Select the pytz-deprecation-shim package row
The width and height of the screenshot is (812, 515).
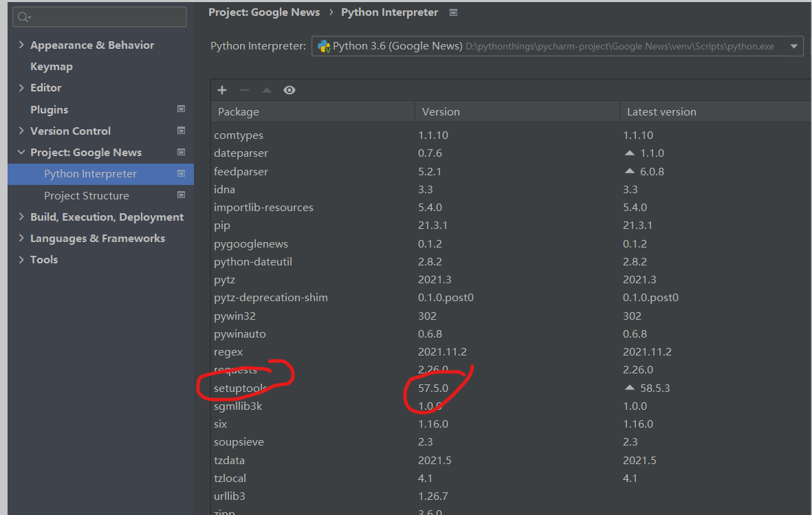point(511,298)
